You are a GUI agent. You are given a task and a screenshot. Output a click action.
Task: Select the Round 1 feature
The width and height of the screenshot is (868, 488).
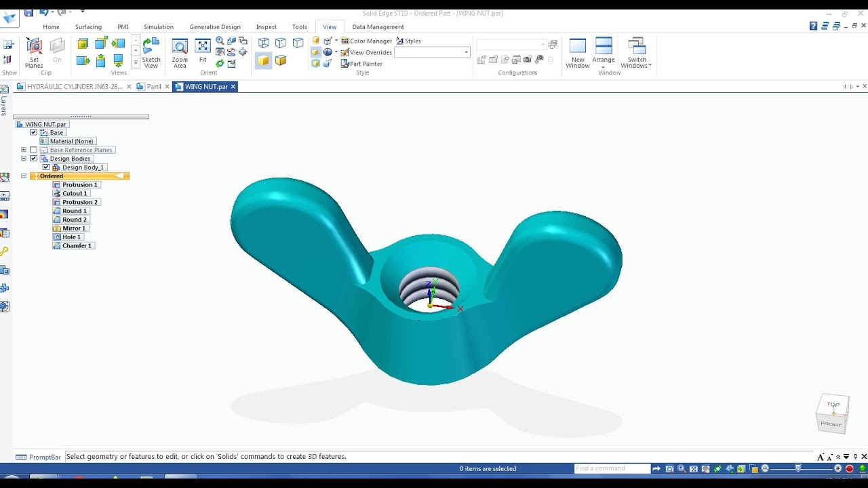(x=70, y=211)
